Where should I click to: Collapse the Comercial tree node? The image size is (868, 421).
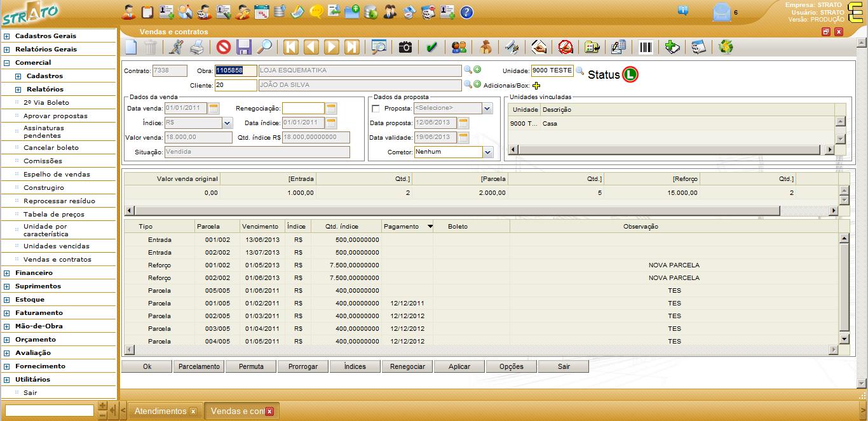point(7,63)
